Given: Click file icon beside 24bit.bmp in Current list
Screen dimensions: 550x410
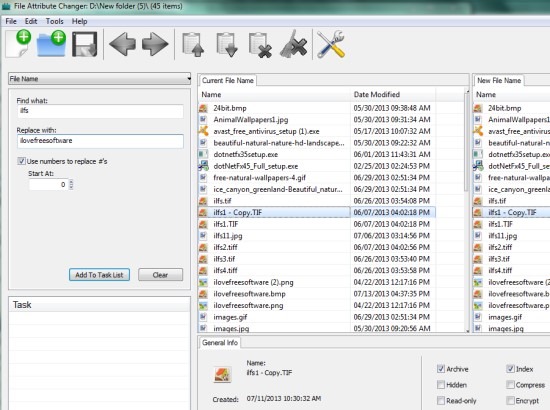Looking at the screenshot, I should pos(203,108).
